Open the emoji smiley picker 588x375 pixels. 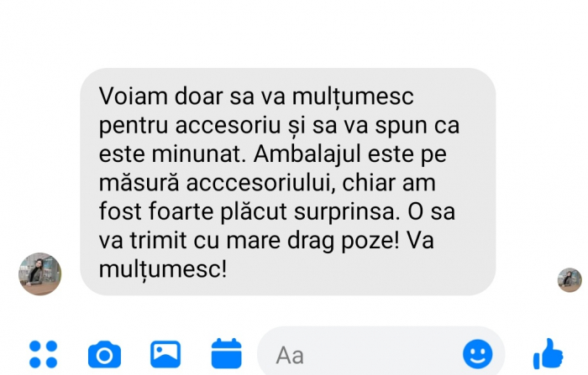(477, 354)
